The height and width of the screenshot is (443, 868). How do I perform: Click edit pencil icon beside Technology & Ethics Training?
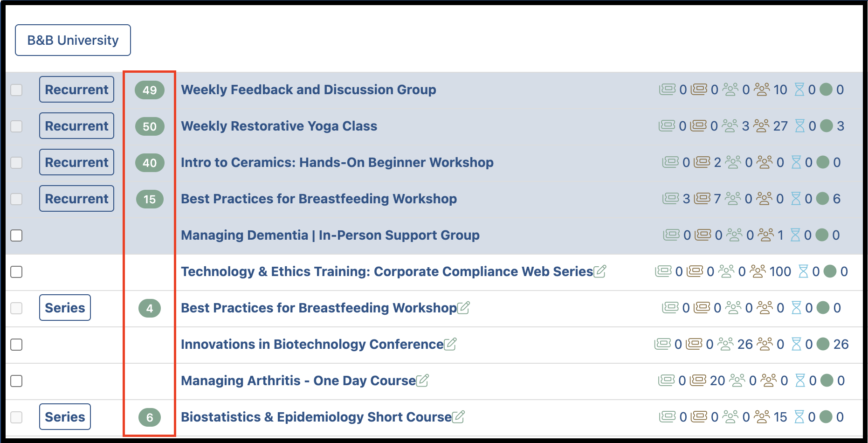[600, 271]
